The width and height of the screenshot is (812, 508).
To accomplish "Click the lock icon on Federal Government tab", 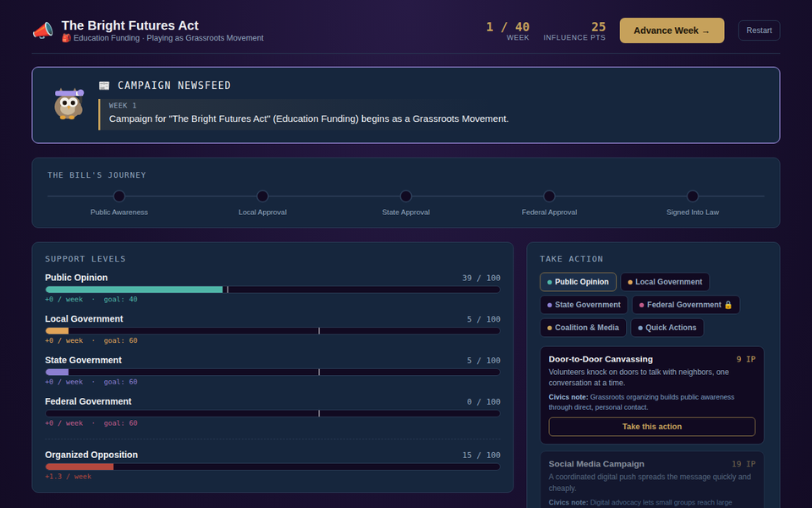I will tap(728, 305).
